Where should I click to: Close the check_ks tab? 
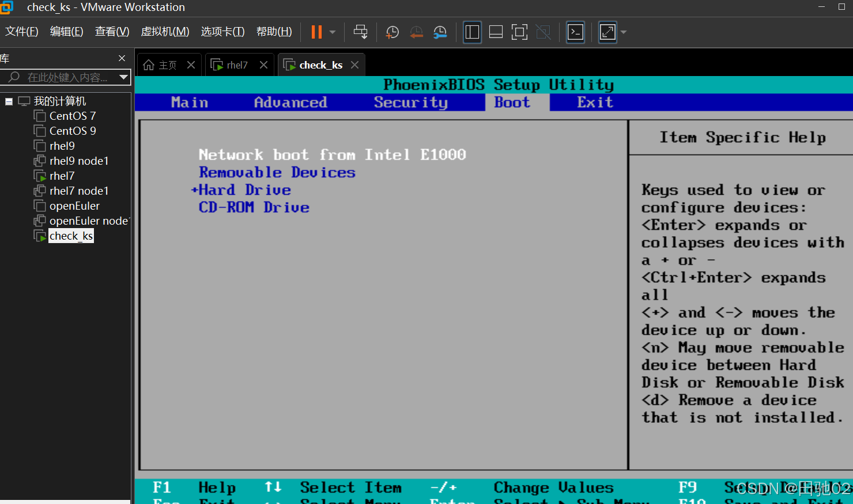(354, 65)
